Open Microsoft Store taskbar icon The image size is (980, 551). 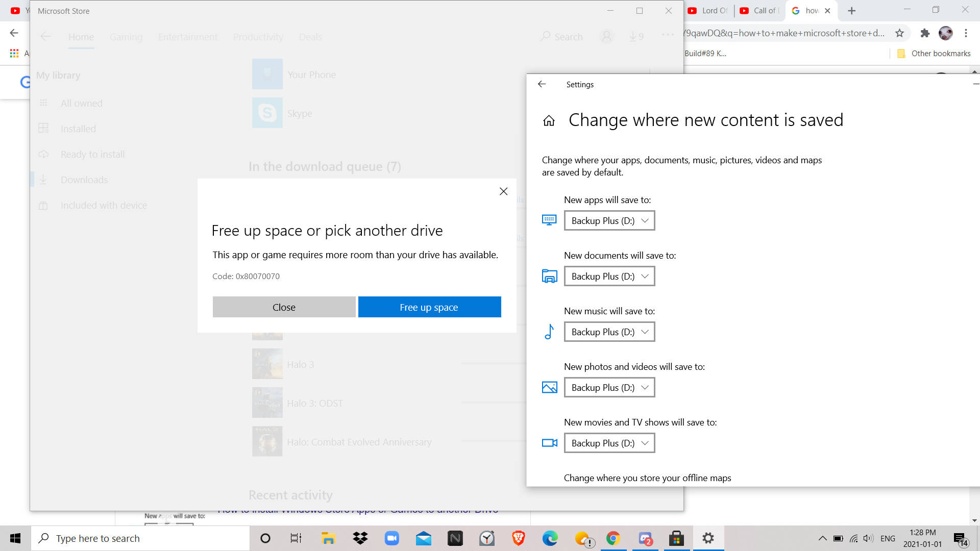tap(677, 538)
